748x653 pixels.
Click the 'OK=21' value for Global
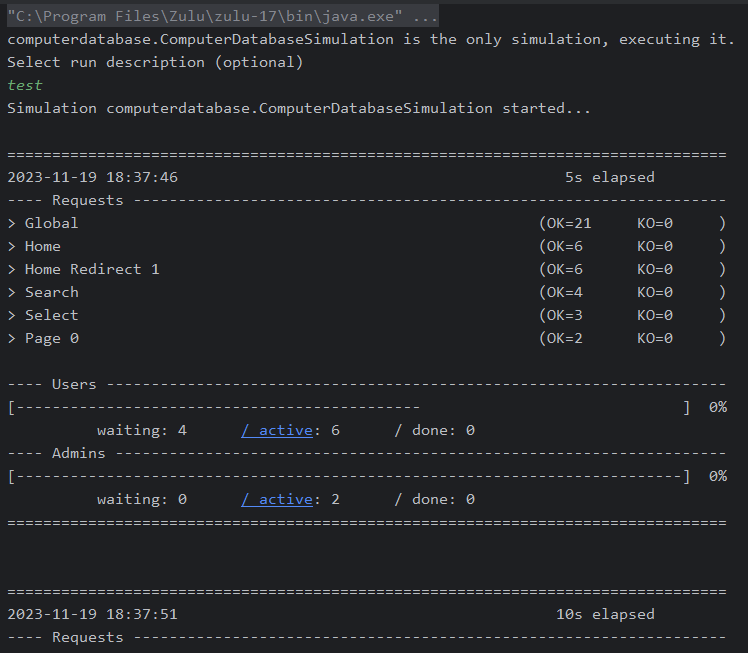[569, 223]
